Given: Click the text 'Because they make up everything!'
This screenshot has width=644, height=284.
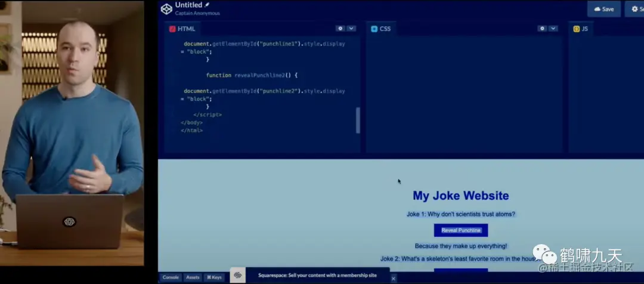Looking at the screenshot, I should pyautogui.click(x=461, y=246).
